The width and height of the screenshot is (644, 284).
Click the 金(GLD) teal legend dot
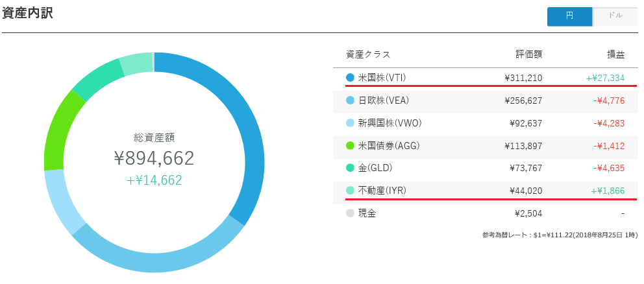point(350,168)
